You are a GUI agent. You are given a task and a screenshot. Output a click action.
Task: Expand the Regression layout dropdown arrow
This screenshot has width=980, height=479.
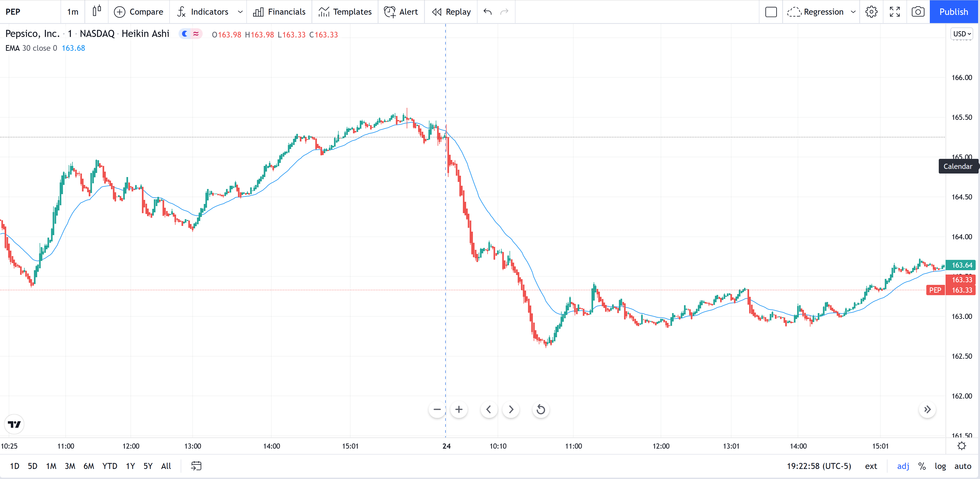pyautogui.click(x=853, y=12)
